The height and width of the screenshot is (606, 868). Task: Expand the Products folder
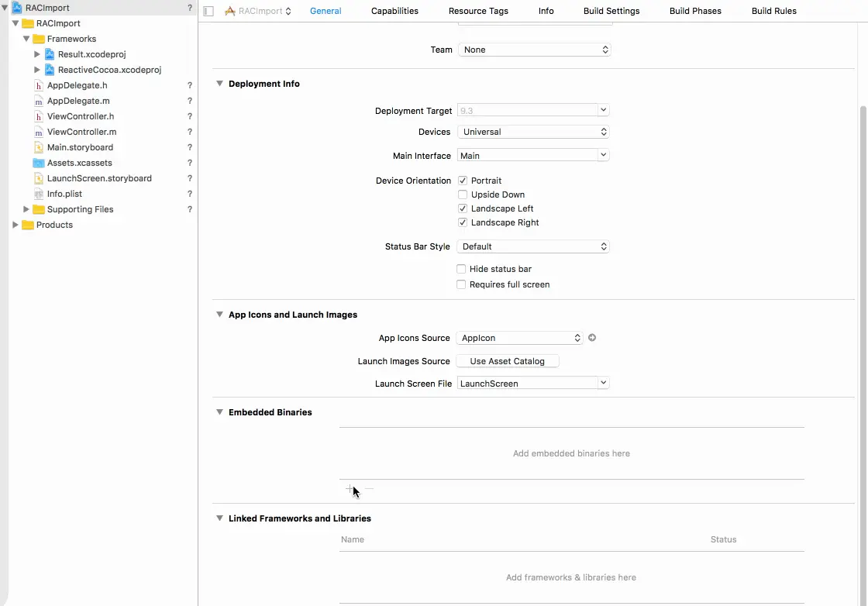15,225
